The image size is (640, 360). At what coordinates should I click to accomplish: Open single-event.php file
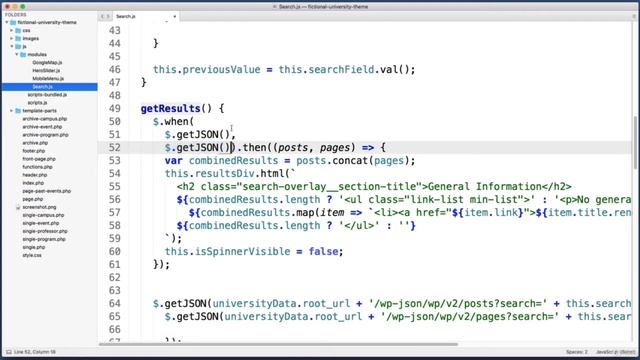[41, 223]
